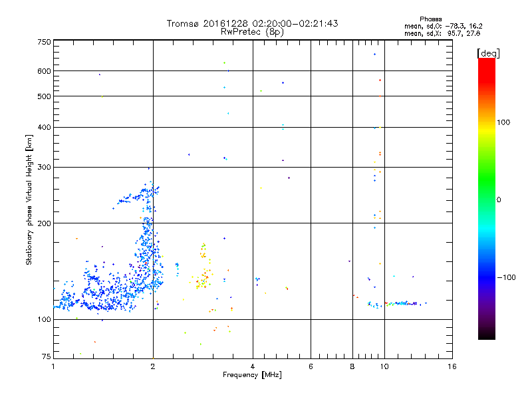Click the y-axis tick label '300'

[44, 168]
